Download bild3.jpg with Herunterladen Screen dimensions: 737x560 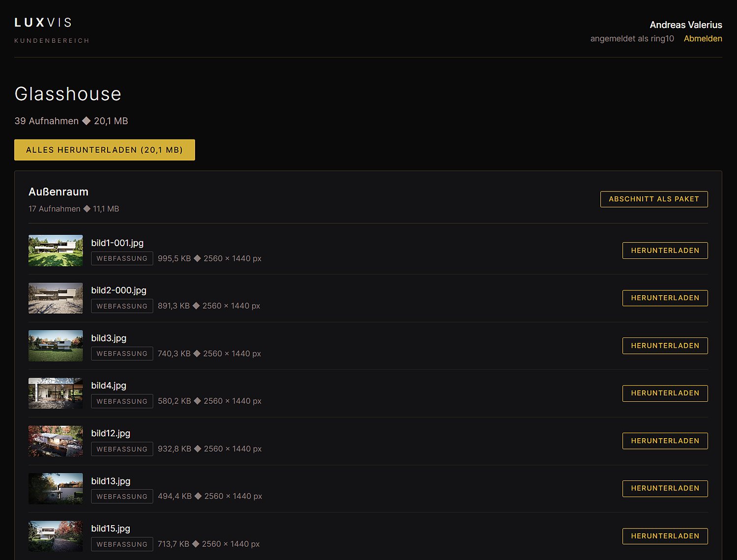coord(665,346)
